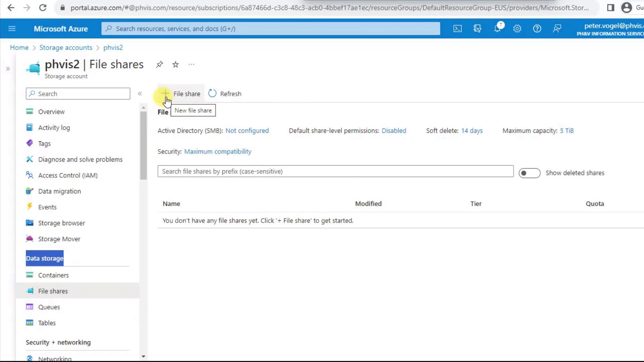644x362 pixels.
Task: Open portal settings gear icon
Action: pyautogui.click(x=517, y=29)
